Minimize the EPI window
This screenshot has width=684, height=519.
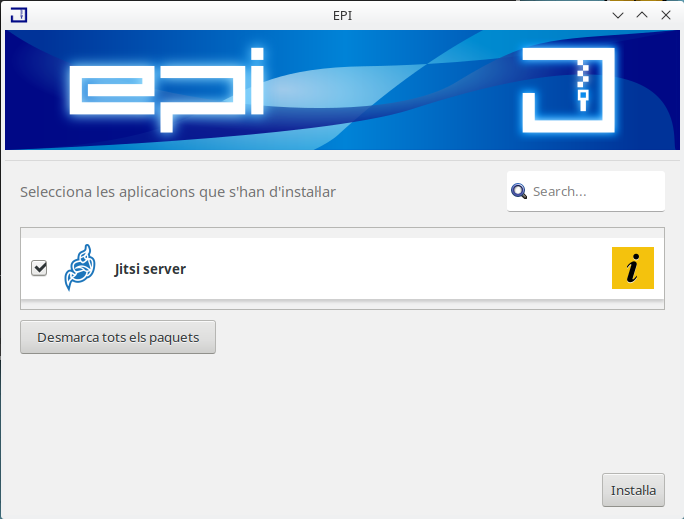618,15
